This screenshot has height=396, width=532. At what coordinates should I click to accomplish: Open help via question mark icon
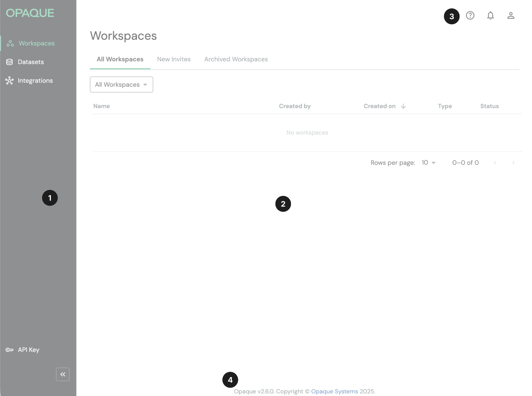[x=470, y=16]
